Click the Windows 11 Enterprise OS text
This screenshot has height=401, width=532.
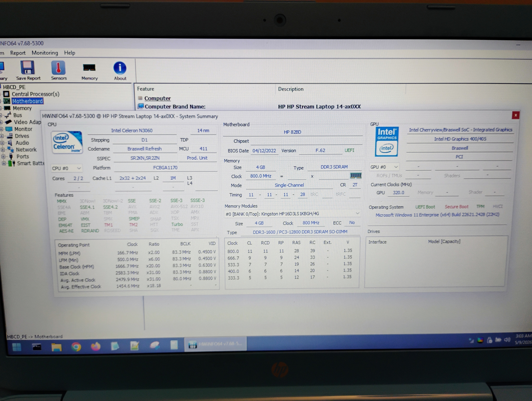(437, 215)
